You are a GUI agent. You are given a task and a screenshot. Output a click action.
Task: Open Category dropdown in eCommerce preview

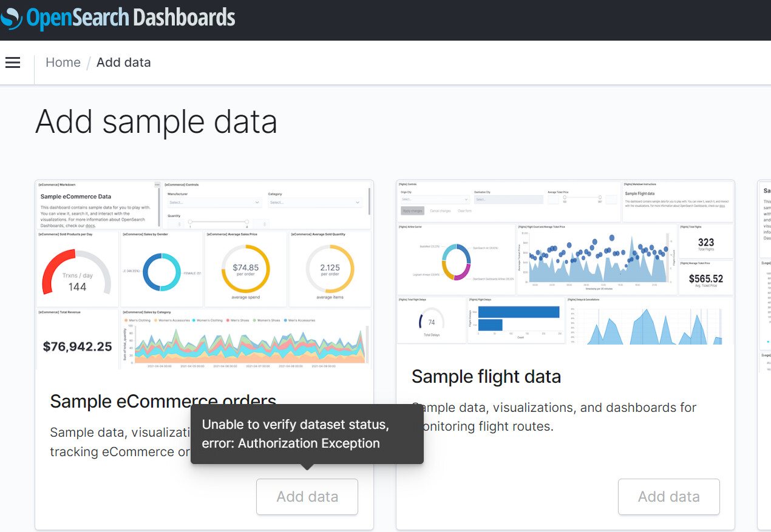tap(315, 203)
